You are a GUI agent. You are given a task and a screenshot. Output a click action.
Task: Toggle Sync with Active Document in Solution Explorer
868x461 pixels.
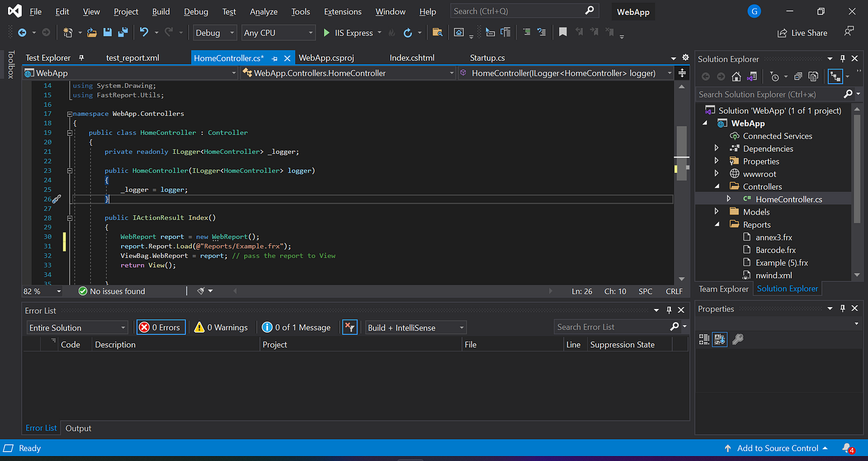point(834,76)
